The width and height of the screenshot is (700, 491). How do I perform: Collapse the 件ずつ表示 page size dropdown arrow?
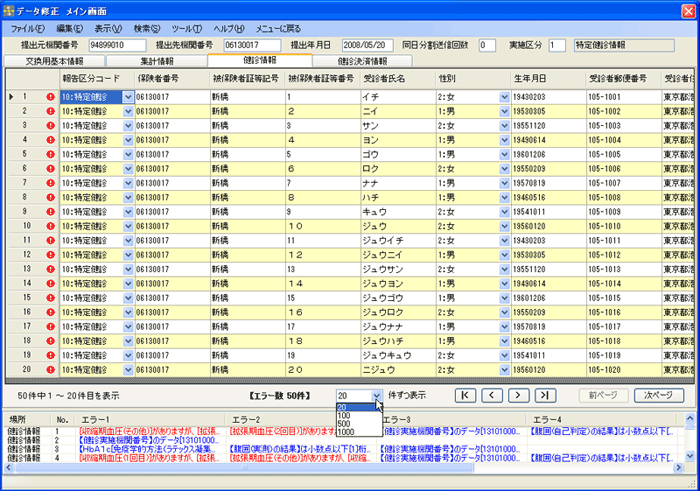[x=376, y=395]
